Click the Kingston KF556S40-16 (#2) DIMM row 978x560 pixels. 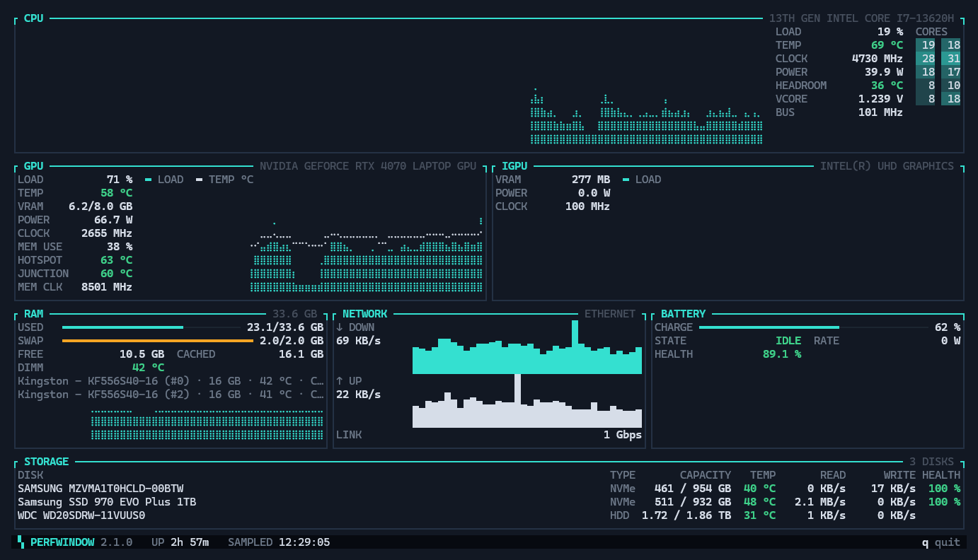click(171, 395)
